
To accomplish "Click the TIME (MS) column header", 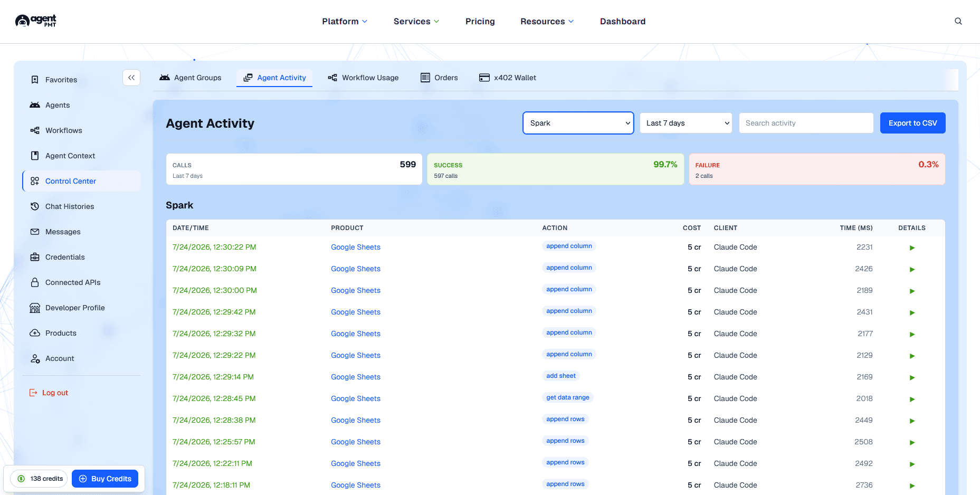I will 856,228.
